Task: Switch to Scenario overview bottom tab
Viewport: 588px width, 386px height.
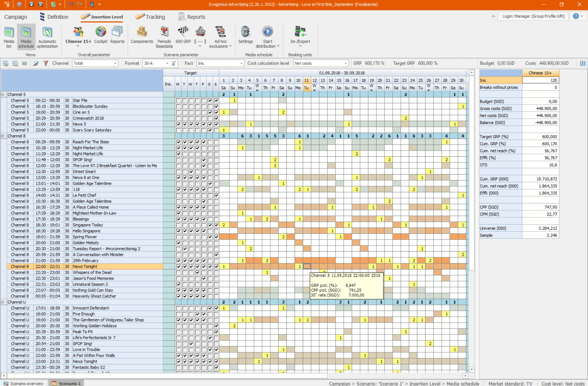Action: pos(24,383)
